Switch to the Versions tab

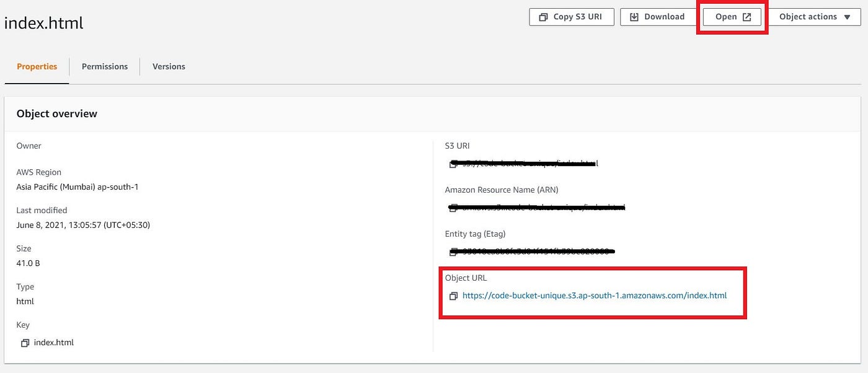pyautogui.click(x=169, y=66)
